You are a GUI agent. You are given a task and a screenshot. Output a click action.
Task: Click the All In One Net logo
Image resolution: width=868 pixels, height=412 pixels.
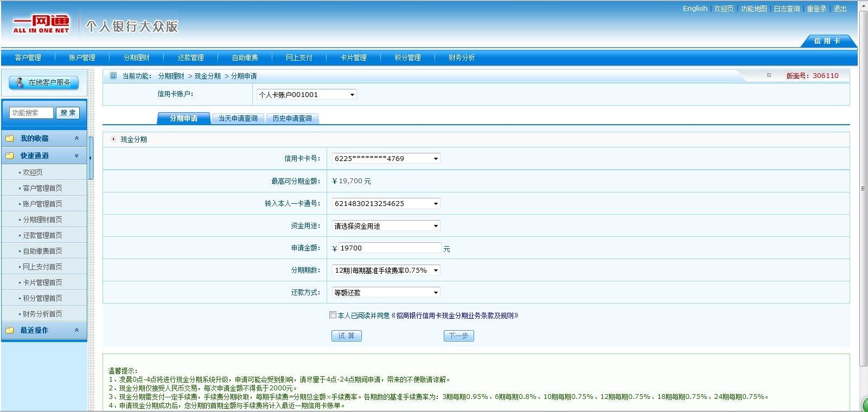[x=41, y=24]
